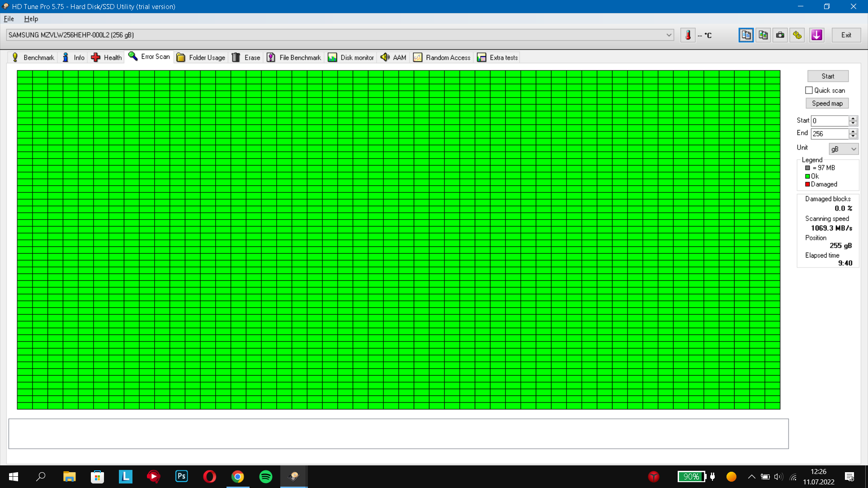Open options with the gears icon

point(797,35)
